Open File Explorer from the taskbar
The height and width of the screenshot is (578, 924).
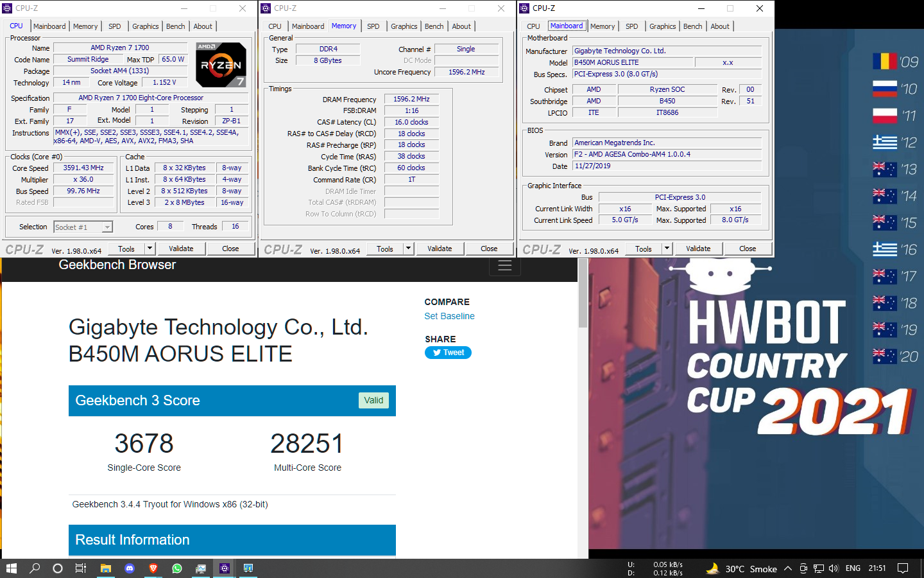coord(105,568)
